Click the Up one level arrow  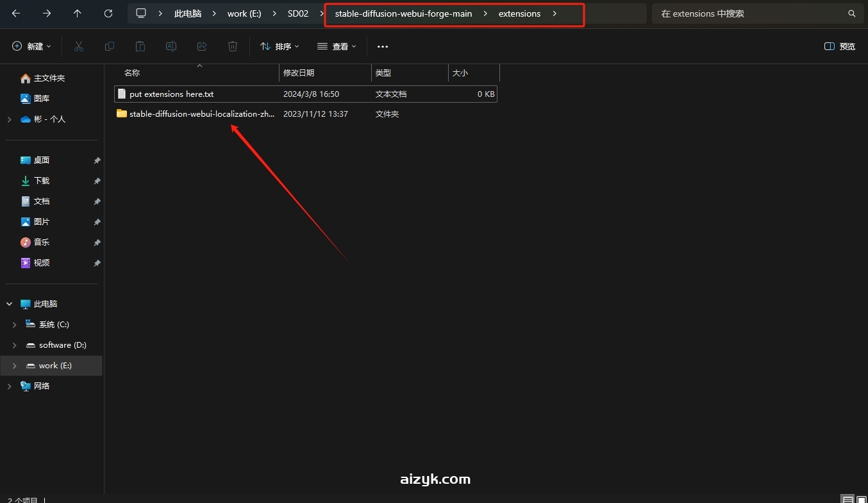(x=78, y=13)
